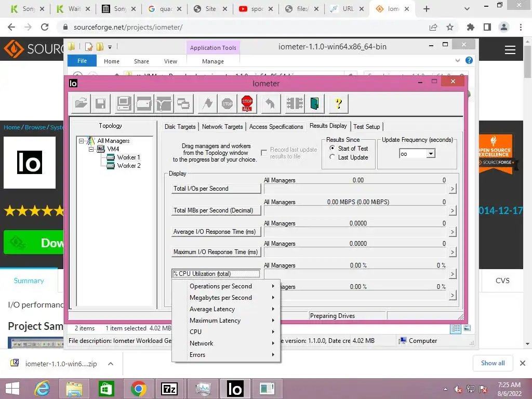Viewport: 532px width, 399px height.
Task: Open Access Specifications tab
Action: pyautogui.click(x=276, y=127)
